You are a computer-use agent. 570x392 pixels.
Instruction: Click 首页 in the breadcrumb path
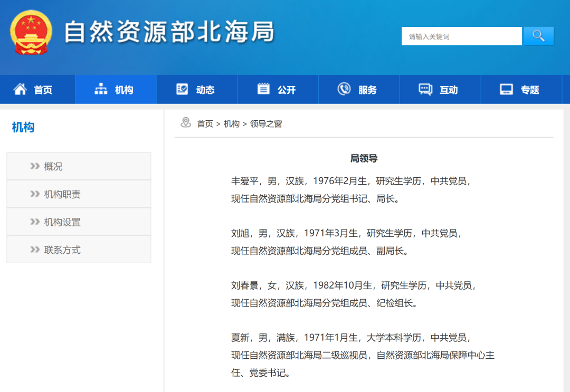click(x=205, y=124)
